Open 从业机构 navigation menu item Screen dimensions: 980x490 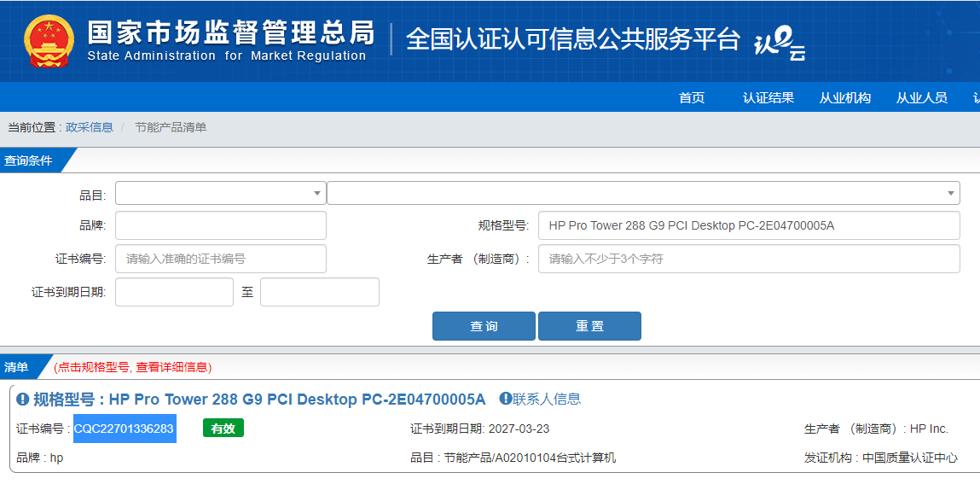(x=845, y=97)
